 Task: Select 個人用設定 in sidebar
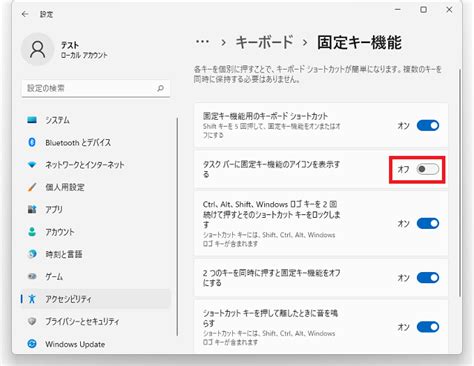(96, 187)
